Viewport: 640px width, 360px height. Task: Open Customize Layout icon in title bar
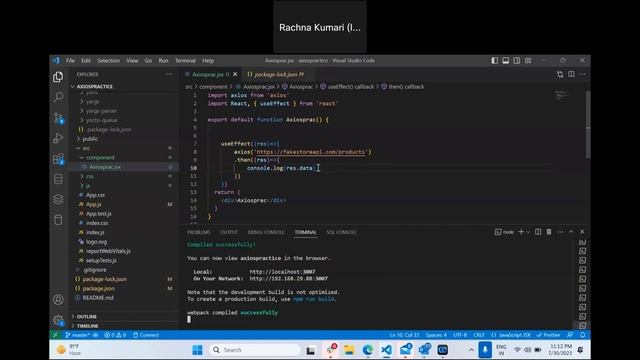click(x=528, y=60)
